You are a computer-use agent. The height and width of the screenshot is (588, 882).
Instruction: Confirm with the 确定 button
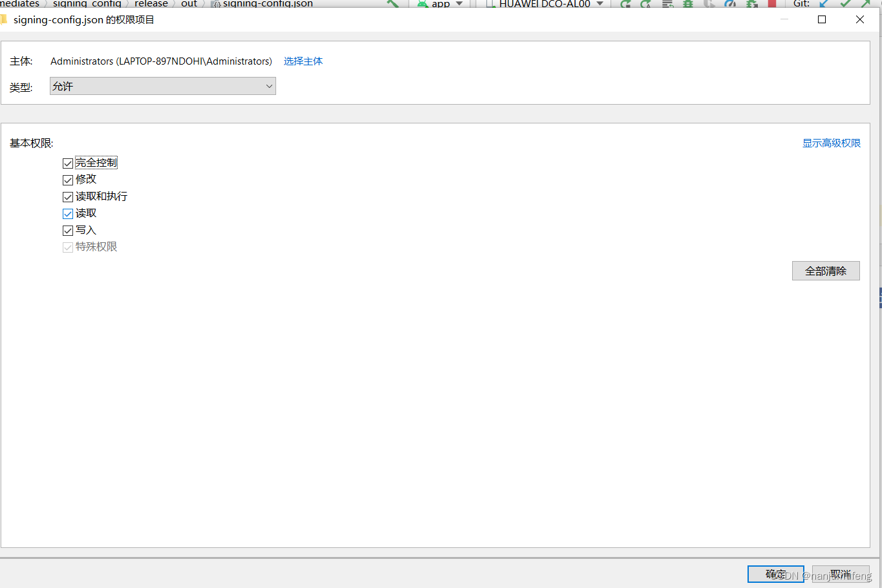pos(776,574)
